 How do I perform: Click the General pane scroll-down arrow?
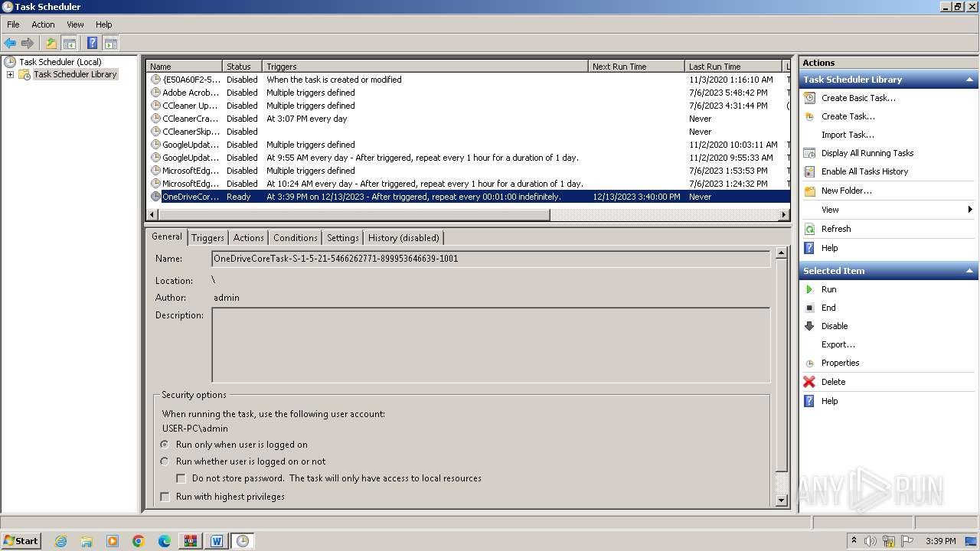tap(781, 500)
